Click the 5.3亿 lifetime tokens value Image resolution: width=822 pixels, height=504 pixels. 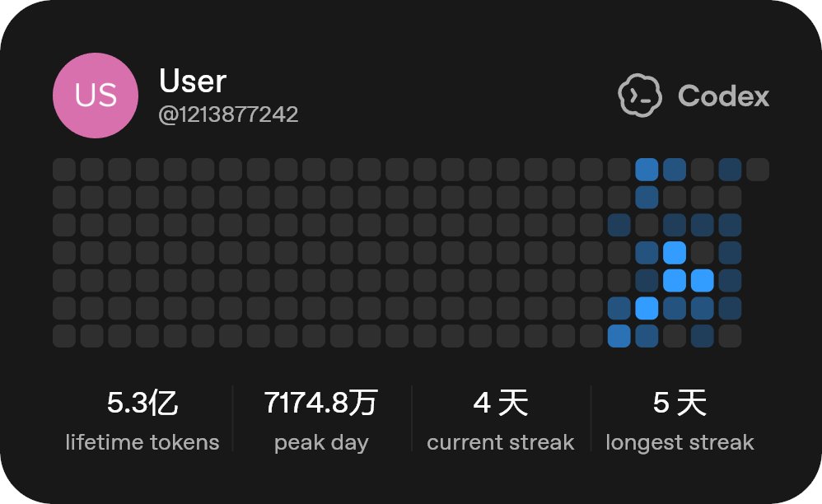(142, 403)
